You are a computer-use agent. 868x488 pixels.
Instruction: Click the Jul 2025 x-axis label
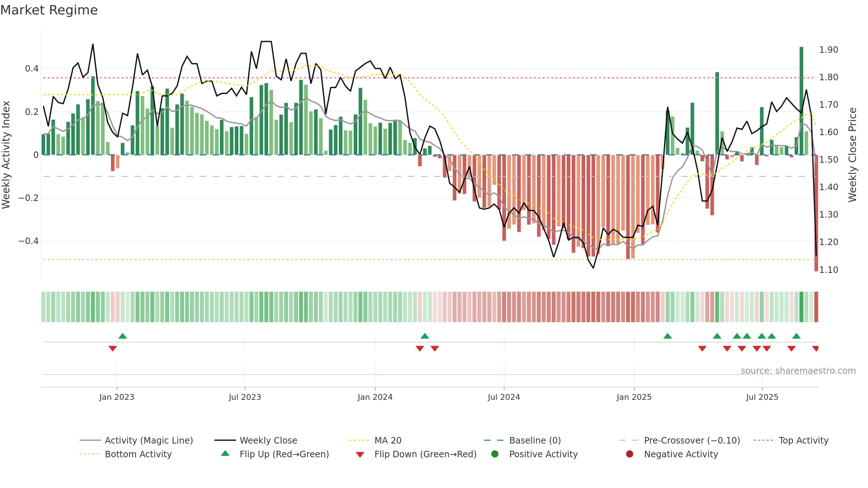762,397
